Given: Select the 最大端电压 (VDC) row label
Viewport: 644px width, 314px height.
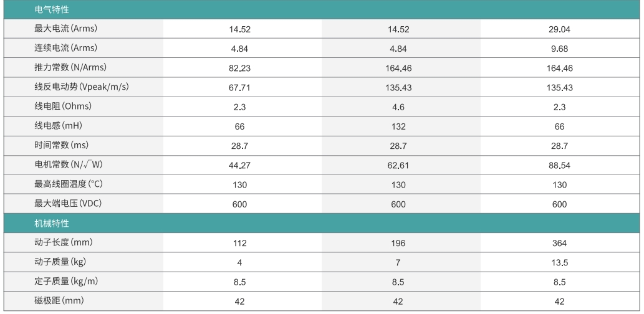Looking at the screenshot, I should pyautogui.click(x=69, y=204).
